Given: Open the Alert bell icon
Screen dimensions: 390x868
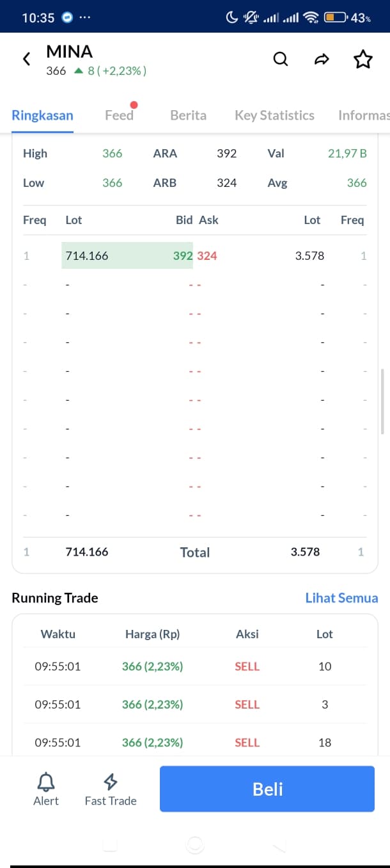Looking at the screenshot, I should [46, 782].
